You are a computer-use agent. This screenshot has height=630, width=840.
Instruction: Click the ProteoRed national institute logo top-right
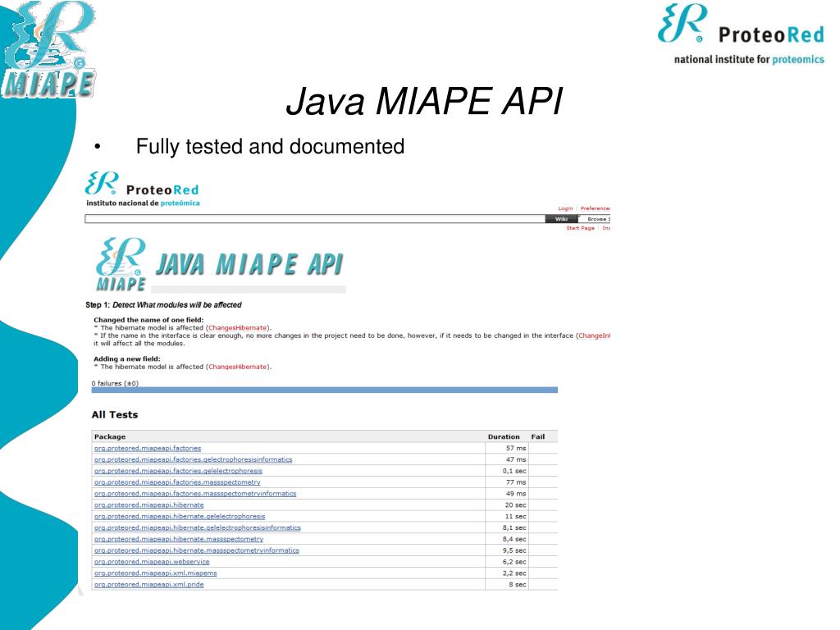click(741, 34)
